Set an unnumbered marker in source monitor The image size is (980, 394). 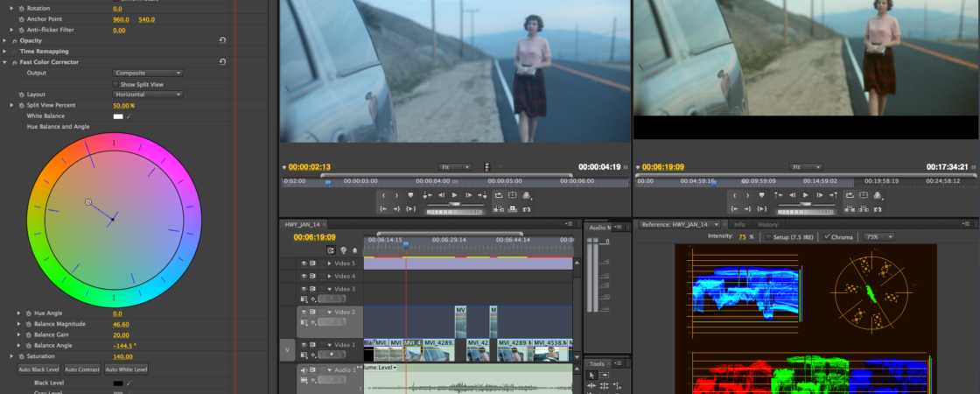click(410, 195)
